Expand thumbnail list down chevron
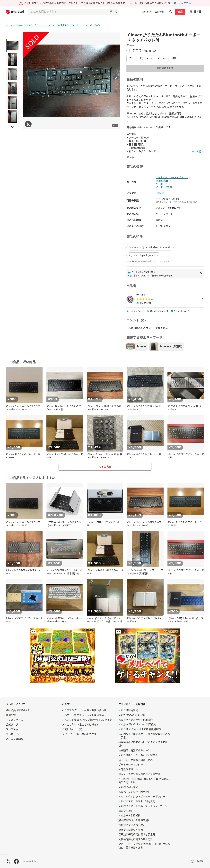Viewport: 210px width, 868px height. pos(12,127)
